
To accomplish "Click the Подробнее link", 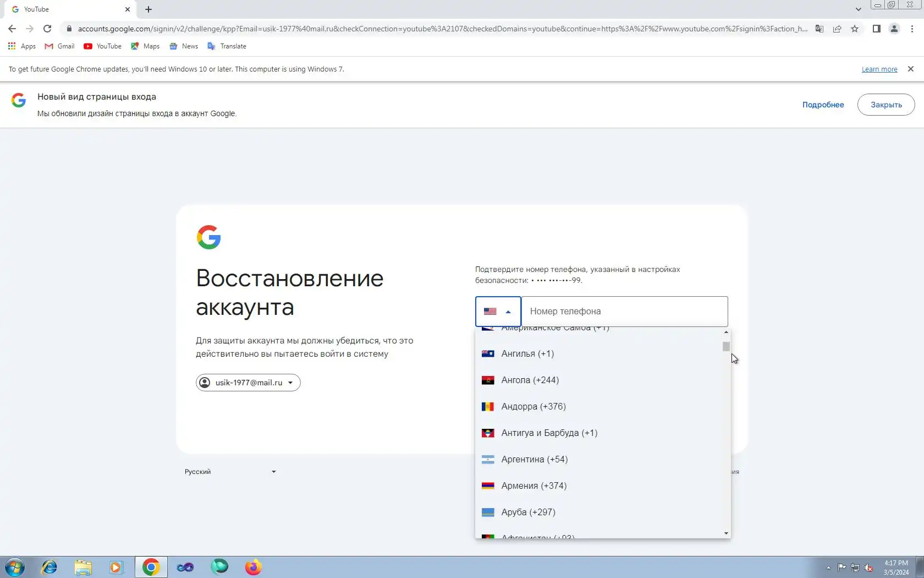I will pyautogui.click(x=823, y=105).
